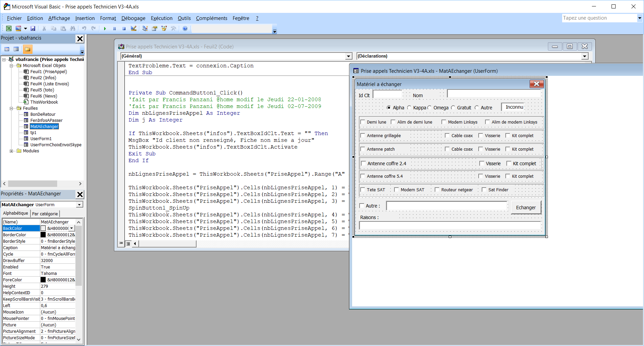The image size is (644, 346).
Task: Open Object Browser toolbar icon
Action: tap(164, 28)
